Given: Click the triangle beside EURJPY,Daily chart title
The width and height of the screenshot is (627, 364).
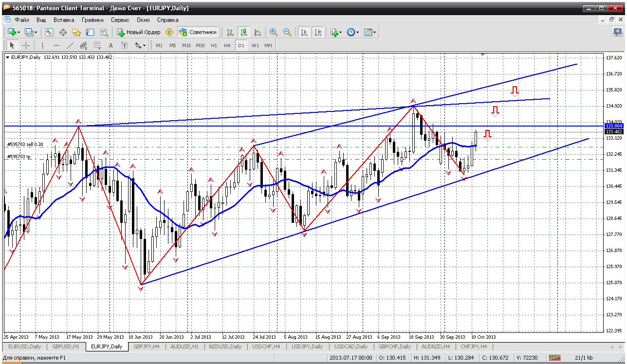Looking at the screenshot, I should pos(7,57).
